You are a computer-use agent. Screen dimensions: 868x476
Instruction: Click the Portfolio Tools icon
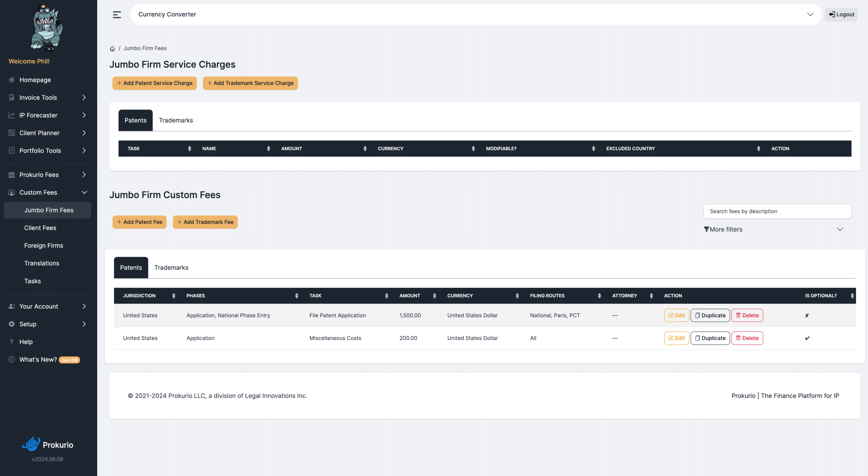pyautogui.click(x=12, y=150)
